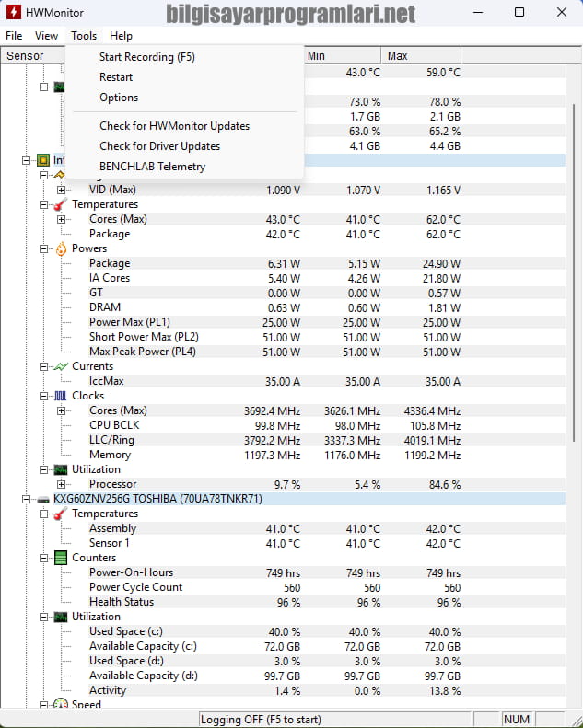The height and width of the screenshot is (728, 583).
Task: Collapse the Currents group
Action: click(x=43, y=367)
